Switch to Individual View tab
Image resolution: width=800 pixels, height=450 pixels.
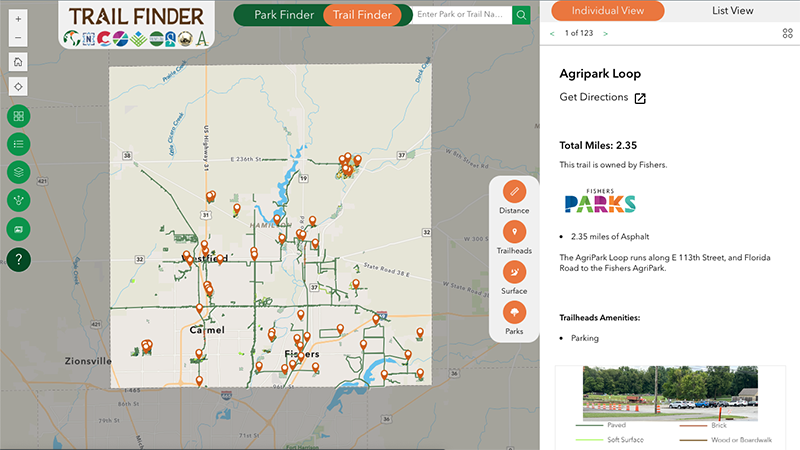(608, 11)
